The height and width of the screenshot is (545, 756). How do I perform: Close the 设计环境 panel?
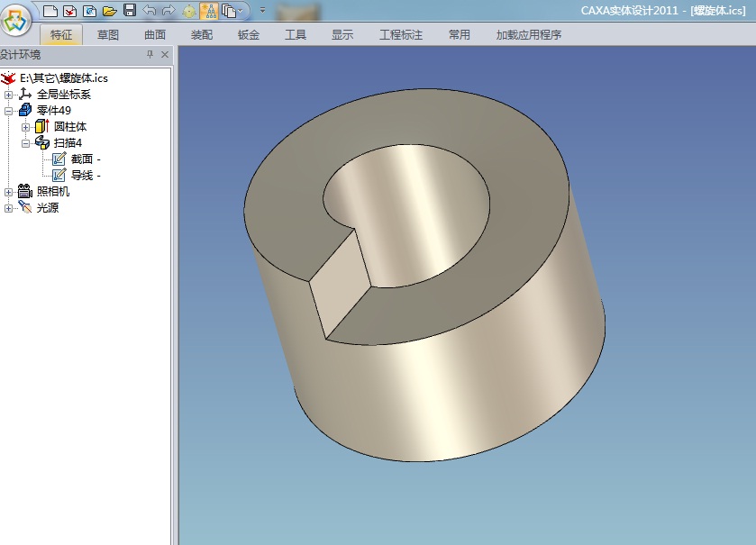[x=164, y=55]
